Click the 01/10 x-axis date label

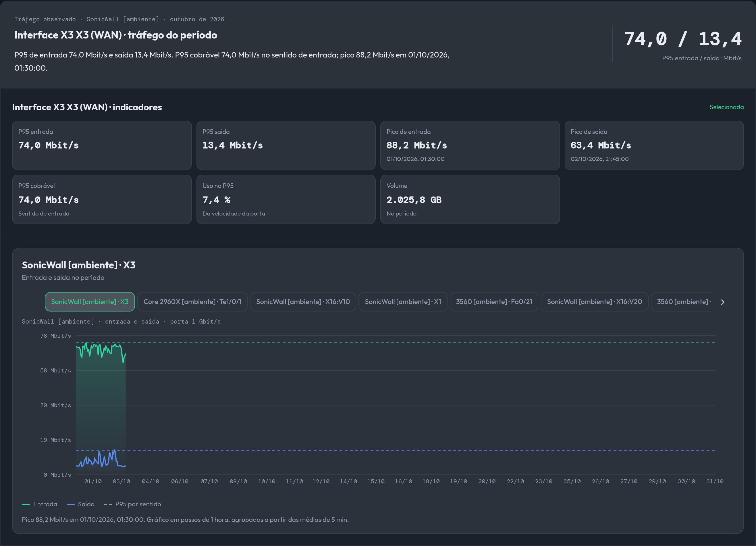(x=93, y=481)
